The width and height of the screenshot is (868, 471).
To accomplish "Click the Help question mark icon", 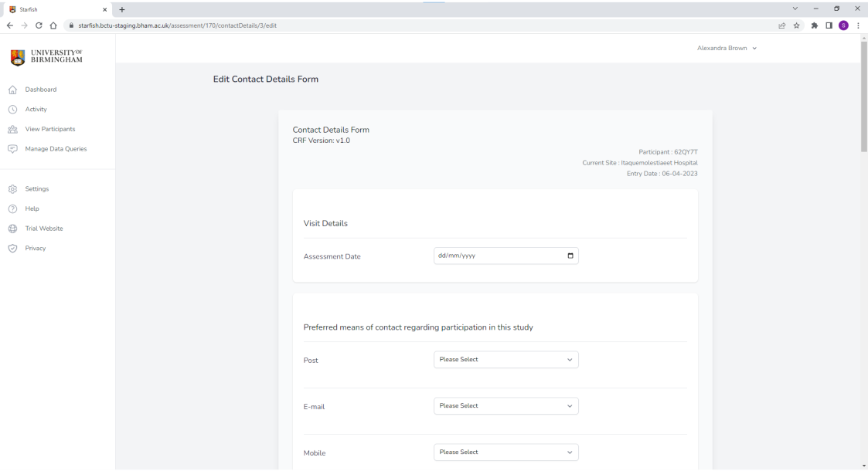I will [x=12, y=209].
